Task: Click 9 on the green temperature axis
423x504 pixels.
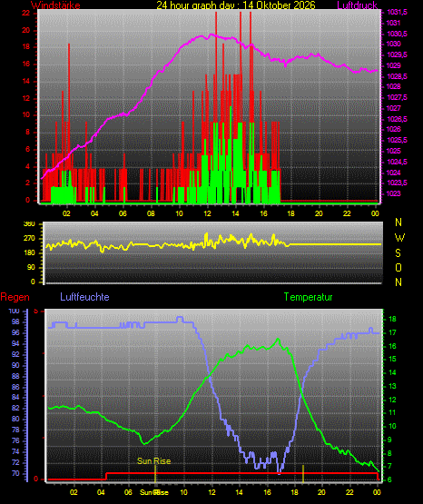Action: [390, 440]
